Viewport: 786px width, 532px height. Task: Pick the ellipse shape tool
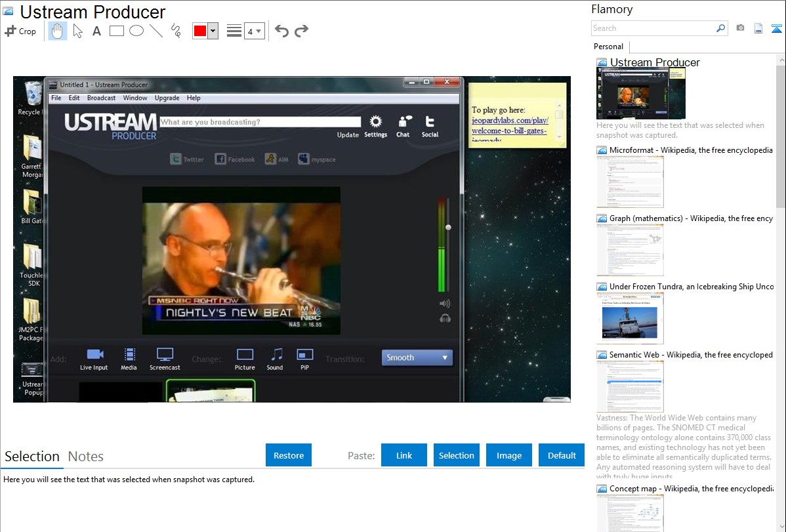(136, 31)
